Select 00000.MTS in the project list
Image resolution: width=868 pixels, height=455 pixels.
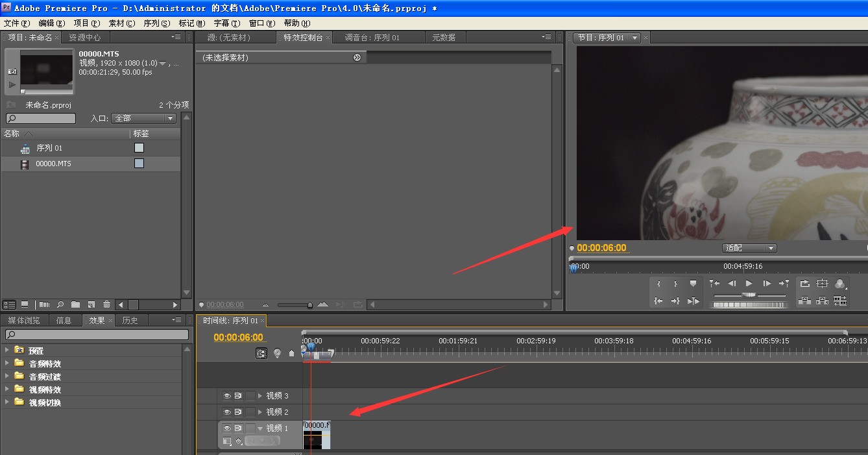click(53, 164)
